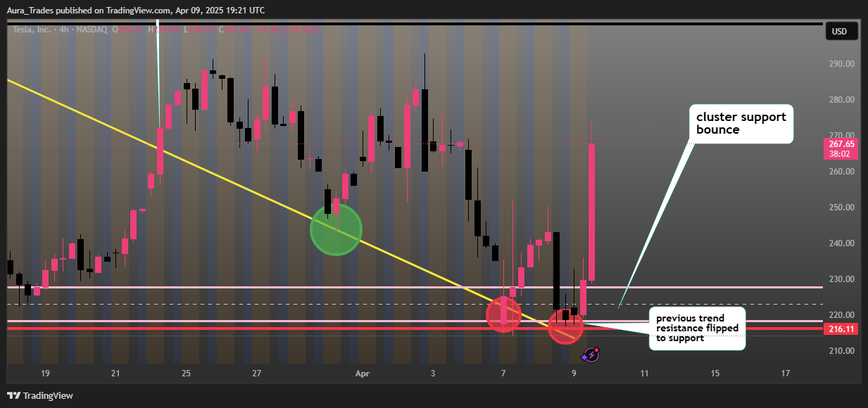This screenshot has height=408, width=868.
Task: Click date label 21 on time axis
Action: coord(115,374)
